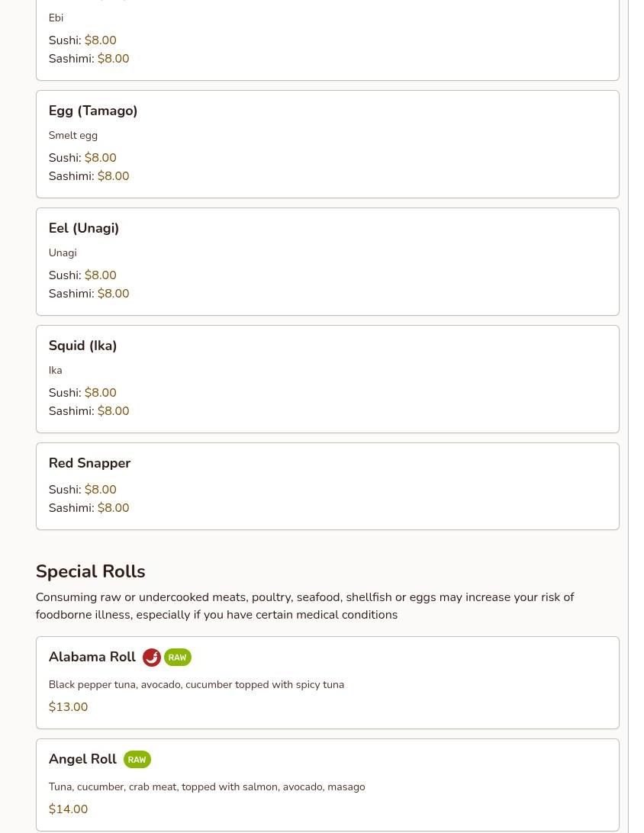Select the Eel (Unagi) menu item heading
Screen dimensions: 644x833
click(x=84, y=228)
